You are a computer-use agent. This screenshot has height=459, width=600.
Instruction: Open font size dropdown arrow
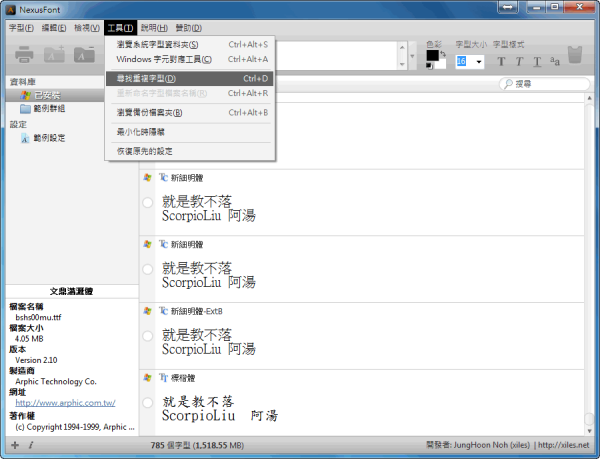478,62
